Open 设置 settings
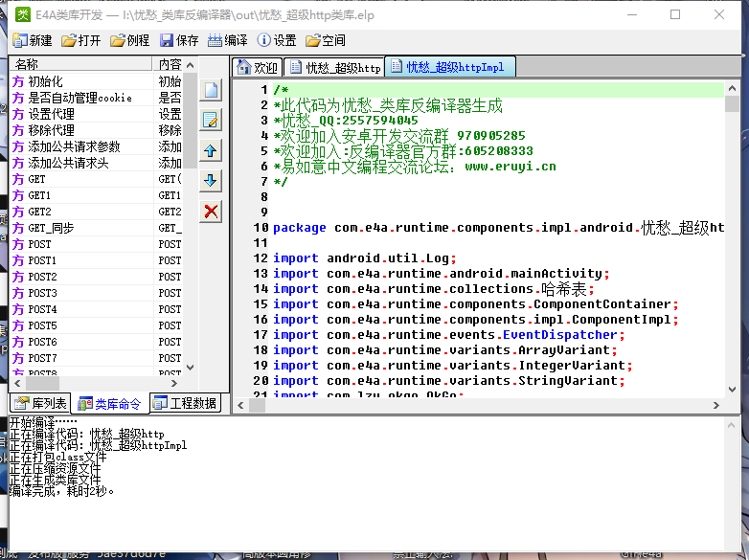Image resolution: width=749 pixels, height=560 pixels. tap(277, 40)
